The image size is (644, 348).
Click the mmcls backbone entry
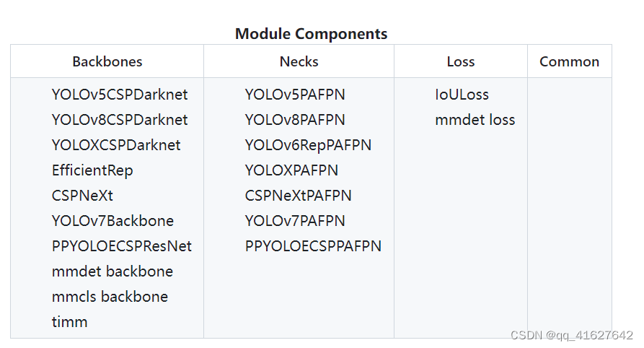coord(110,297)
